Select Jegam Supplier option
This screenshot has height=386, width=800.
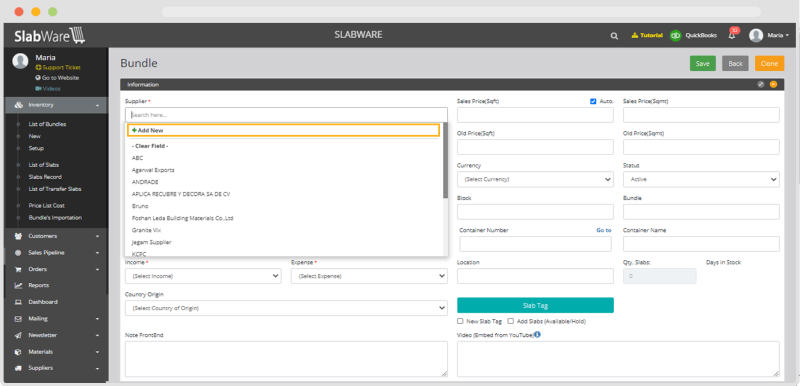point(152,242)
